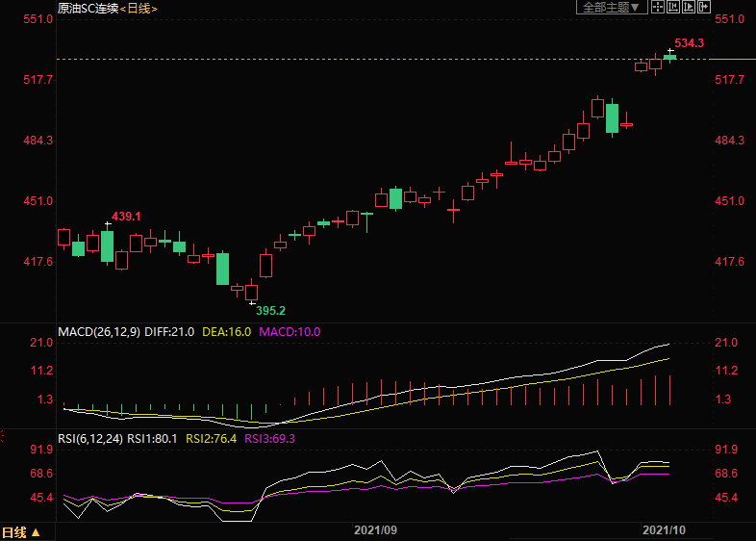Click the 395.2 low price marker
This screenshot has width=756, height=541.
pos(268,311)
